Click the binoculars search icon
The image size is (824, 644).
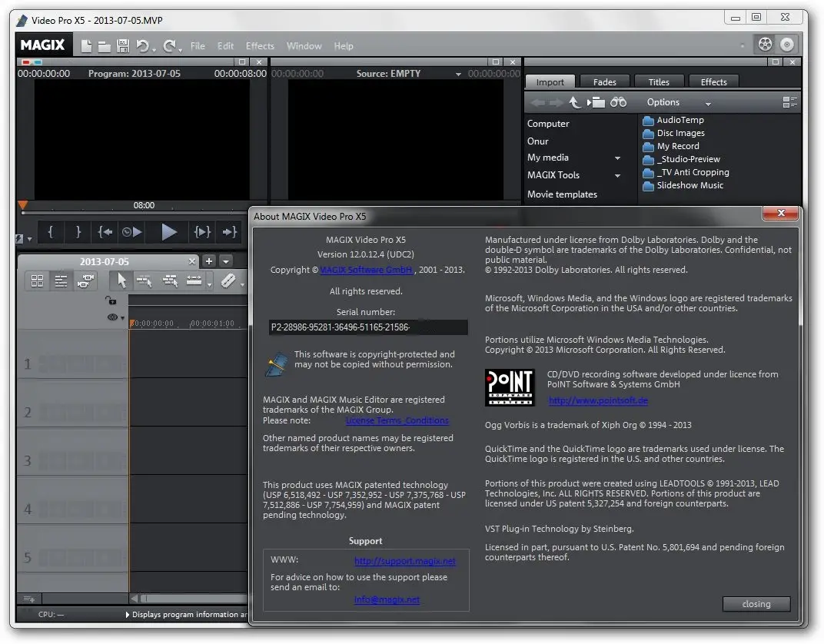point(618,102)
